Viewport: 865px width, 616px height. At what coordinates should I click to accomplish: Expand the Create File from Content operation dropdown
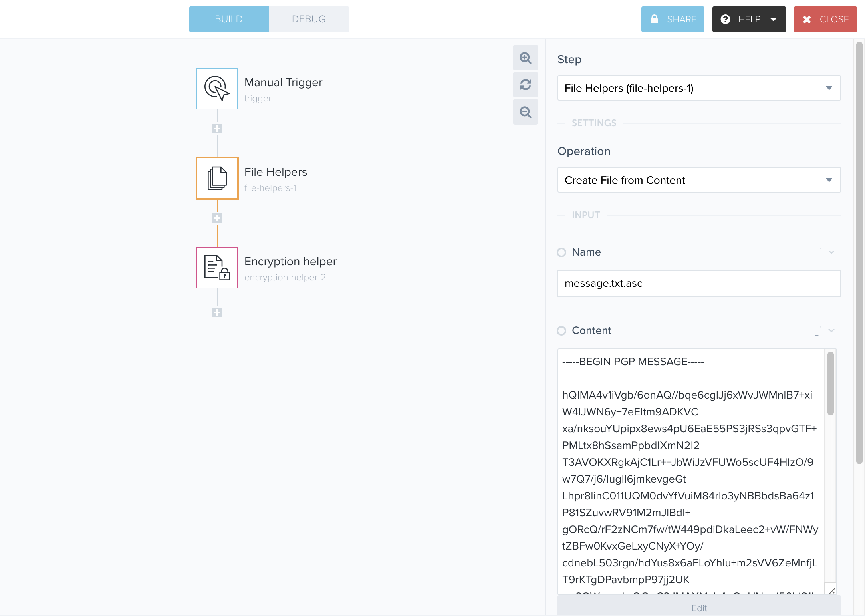pyautogui.click(x=699, y=180)
